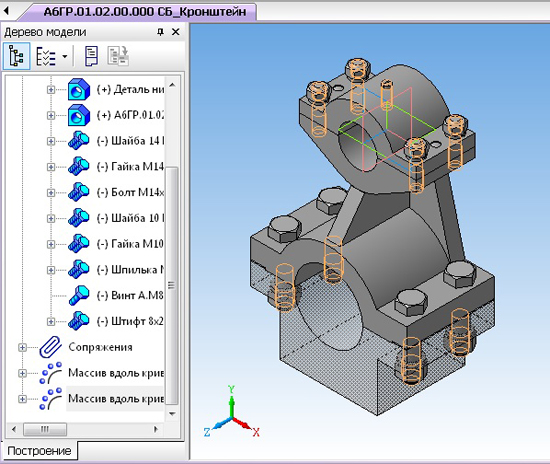The image size is (550, 464).
Task: Expand first Массив вдоль кривой node
Action: [x=22, y=373]
